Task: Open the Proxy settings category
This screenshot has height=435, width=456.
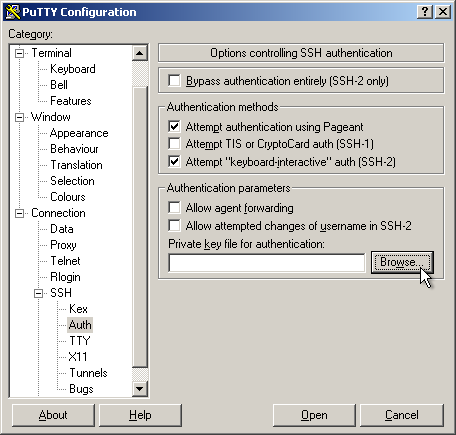Action: (x=63, y=245)
